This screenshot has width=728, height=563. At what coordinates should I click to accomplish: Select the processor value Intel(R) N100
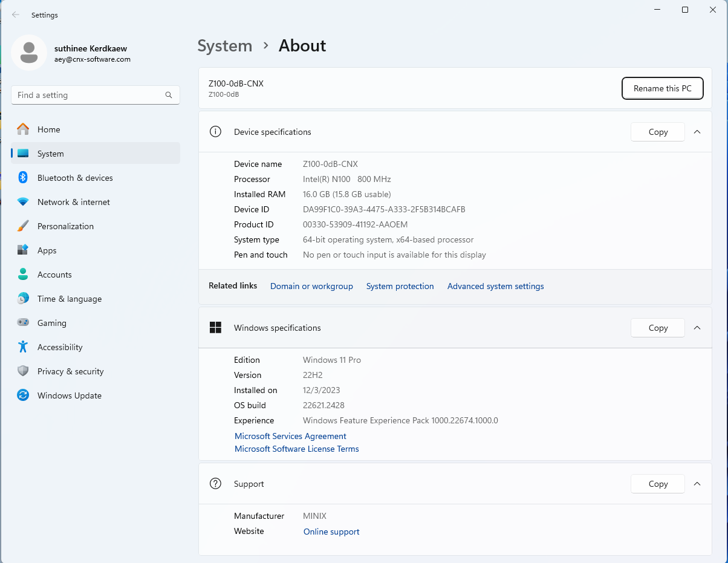coord(347,179)
